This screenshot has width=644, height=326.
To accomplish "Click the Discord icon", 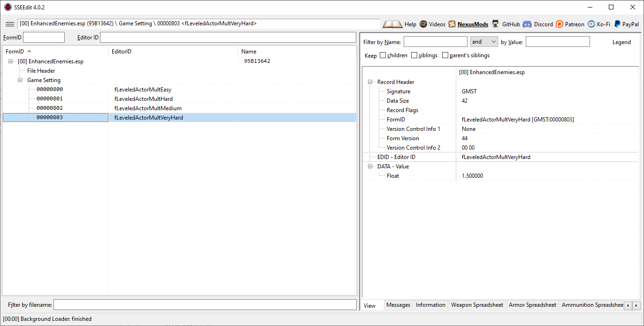I will point(527,24).
